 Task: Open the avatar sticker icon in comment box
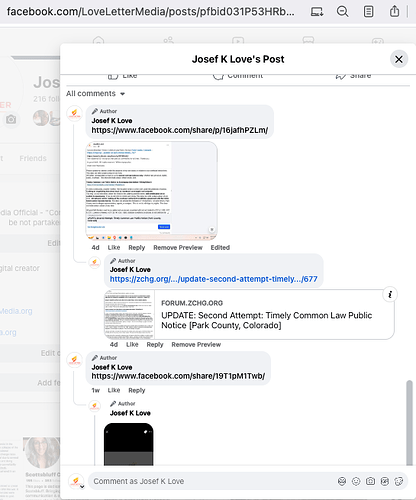tap(342, 481)
